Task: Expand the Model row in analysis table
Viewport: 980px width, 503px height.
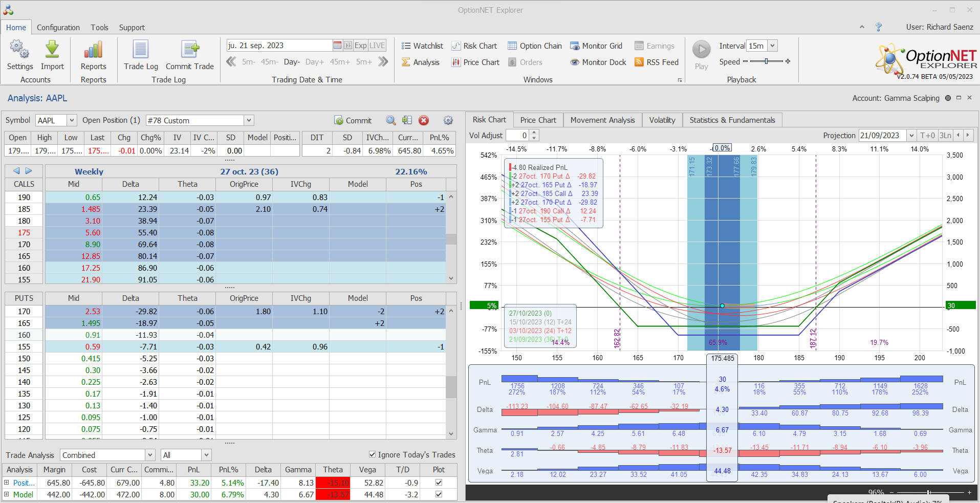Action: (7, 494)
